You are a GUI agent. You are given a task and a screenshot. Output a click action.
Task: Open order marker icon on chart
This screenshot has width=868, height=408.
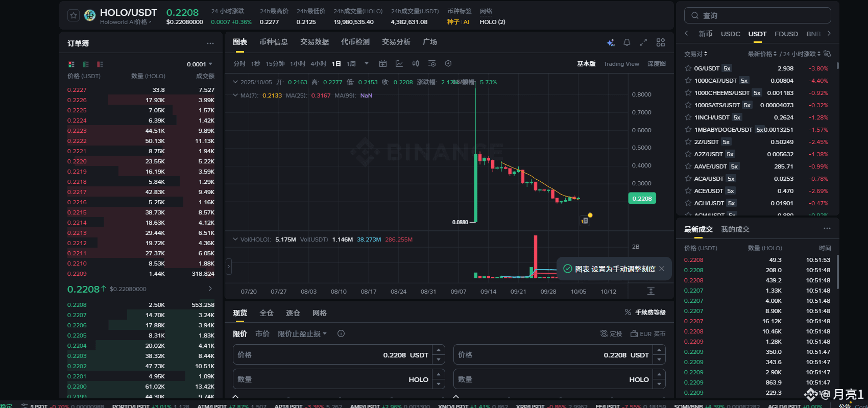[x=585, y=221]
